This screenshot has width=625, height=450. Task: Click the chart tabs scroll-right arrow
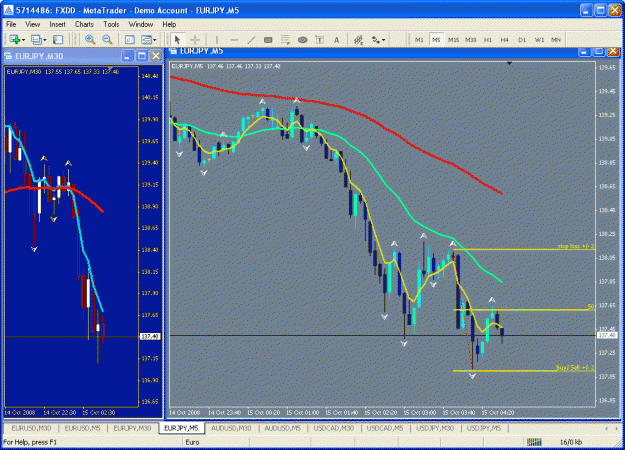[x=617, y=428]
